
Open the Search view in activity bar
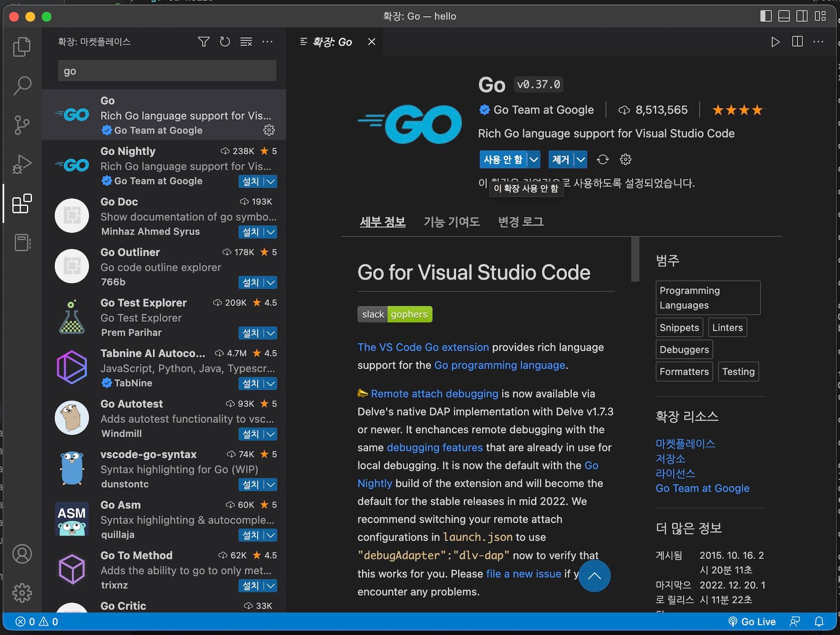tap(21, 85)
